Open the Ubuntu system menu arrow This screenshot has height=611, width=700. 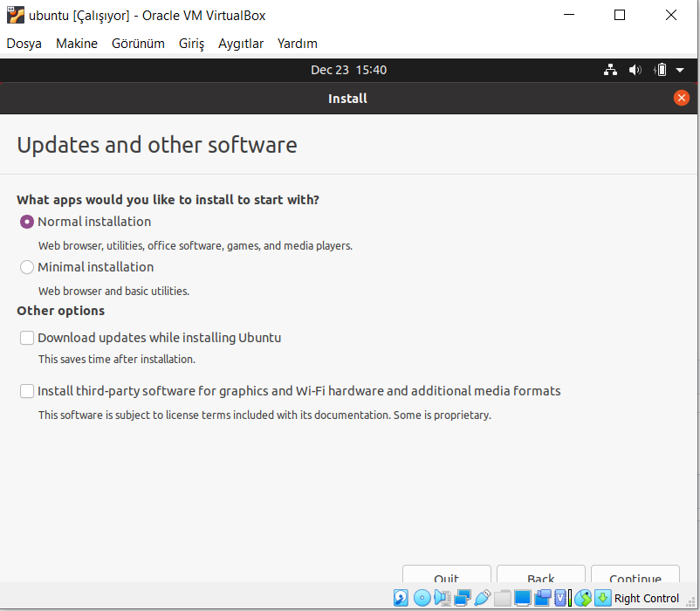(680, 70)
